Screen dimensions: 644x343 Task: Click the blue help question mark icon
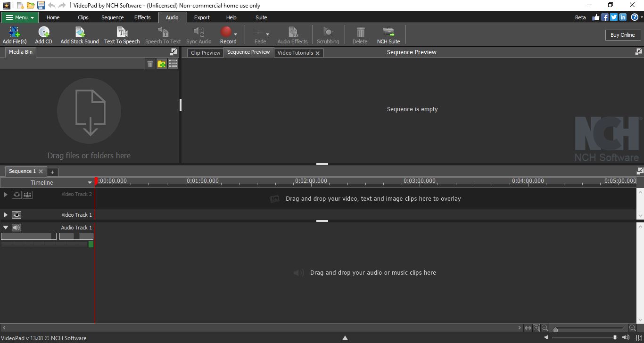click(635, 17)
